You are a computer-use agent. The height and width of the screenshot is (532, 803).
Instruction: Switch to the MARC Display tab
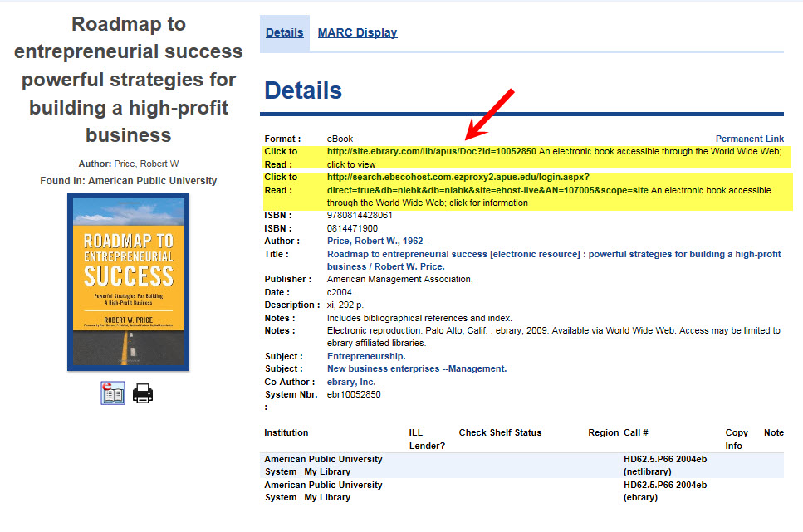(359, 32)
